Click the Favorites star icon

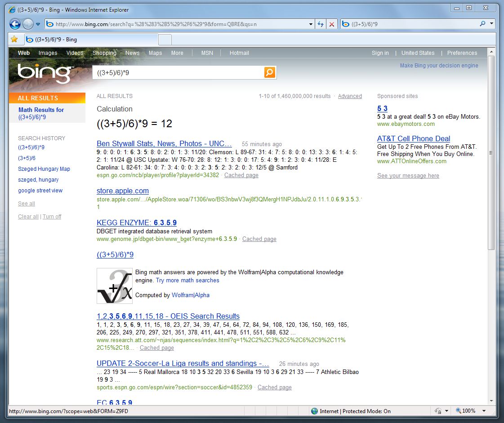(14, 39)
